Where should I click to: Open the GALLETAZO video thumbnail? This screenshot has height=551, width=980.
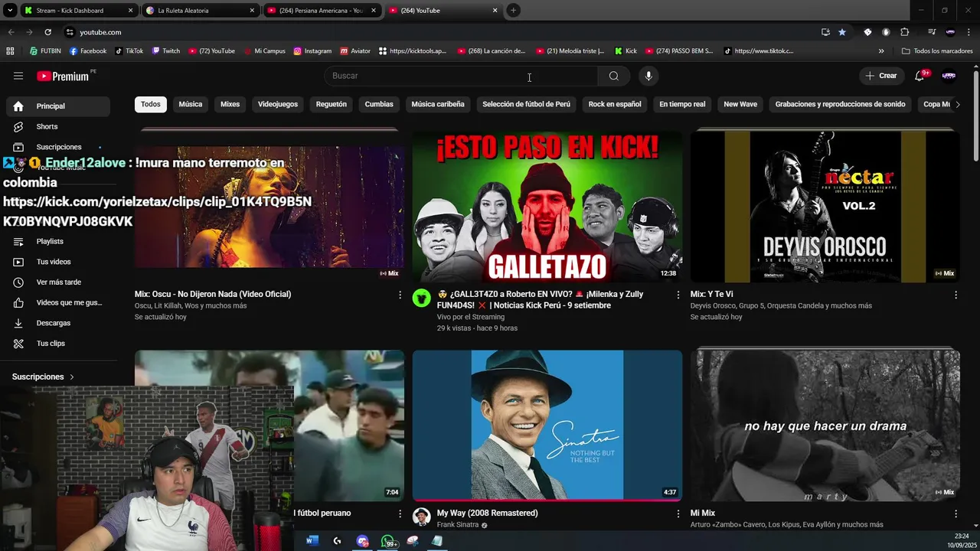(x=547, y=206)
